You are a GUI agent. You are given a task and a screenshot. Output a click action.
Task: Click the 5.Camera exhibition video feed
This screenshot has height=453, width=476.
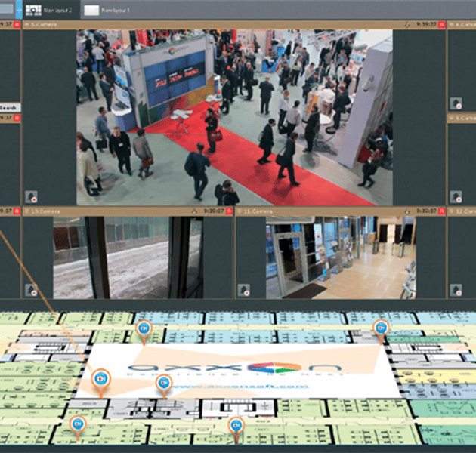tap(234, 118)
